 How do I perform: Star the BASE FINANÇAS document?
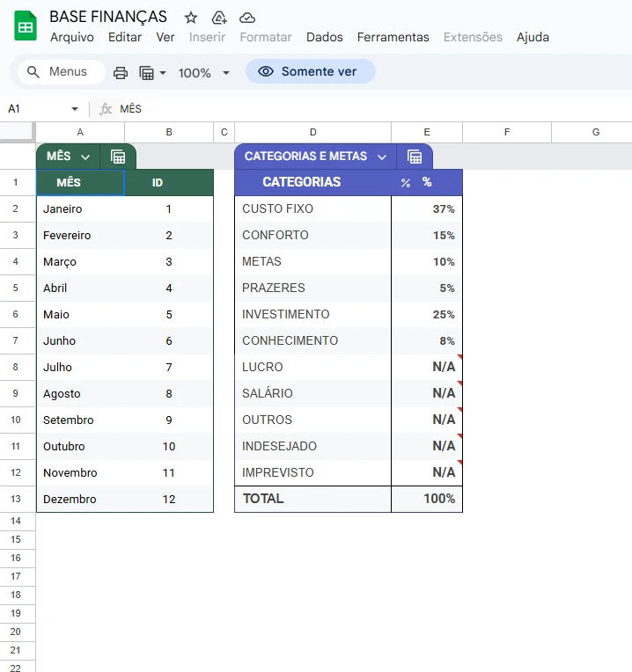[x=191, y=18]
